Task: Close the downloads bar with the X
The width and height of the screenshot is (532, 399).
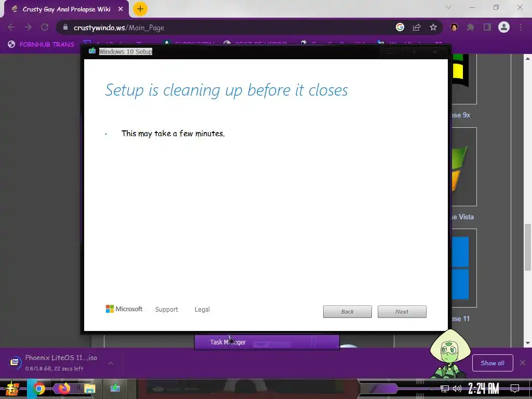Action: [x=523, y=363]
